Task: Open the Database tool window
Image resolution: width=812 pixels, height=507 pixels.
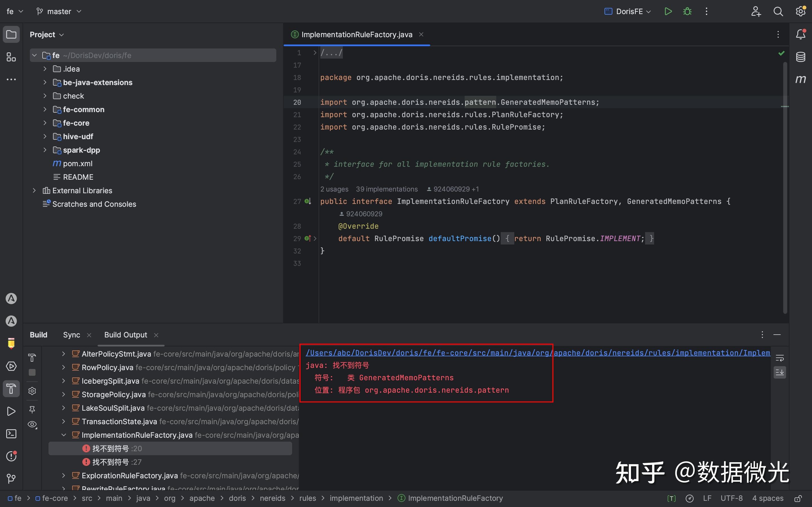Action: point(801,57)
